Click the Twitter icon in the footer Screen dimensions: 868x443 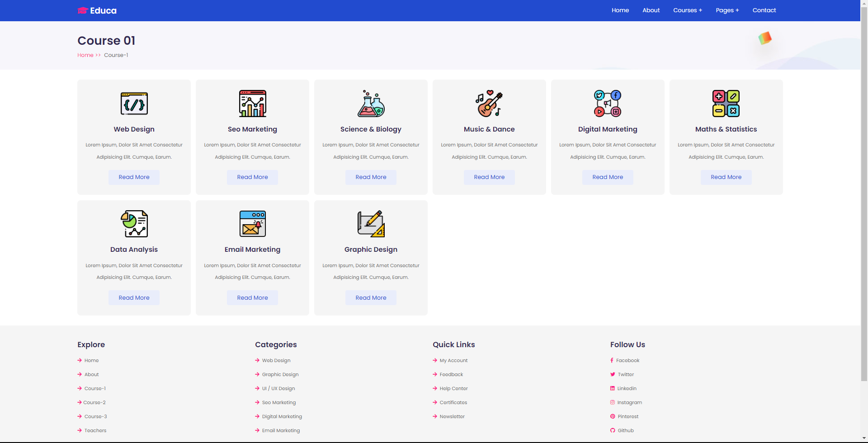(612, 374)
